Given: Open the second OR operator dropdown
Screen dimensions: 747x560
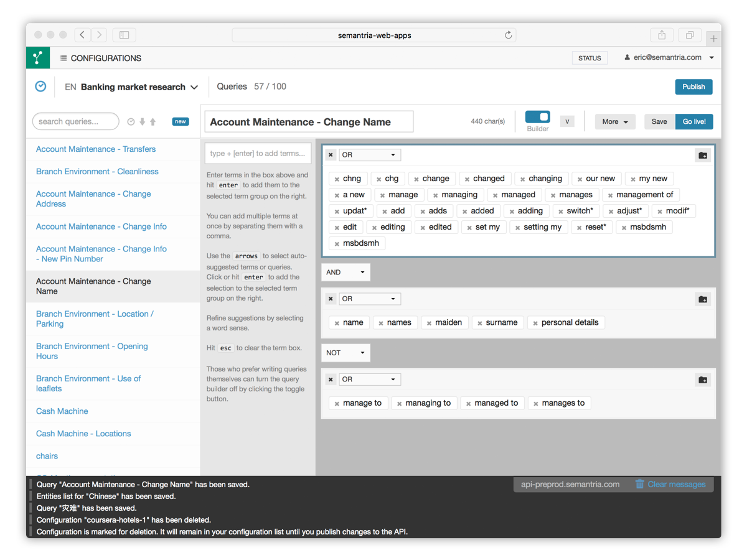Looking at the screenshot, I should pos(369,299).
